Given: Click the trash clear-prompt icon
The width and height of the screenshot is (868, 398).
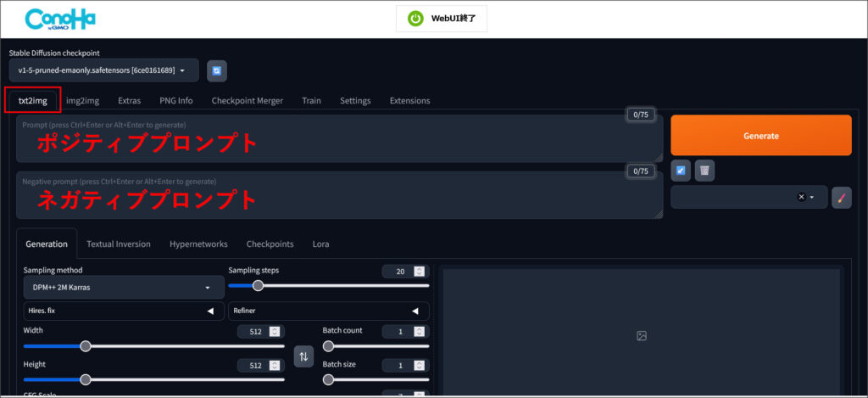Looking at the screenshot, I should click(x=704, y=171).
